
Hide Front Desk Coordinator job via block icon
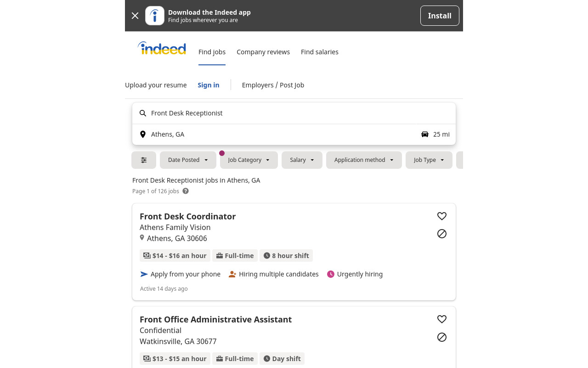coord(442,234)
